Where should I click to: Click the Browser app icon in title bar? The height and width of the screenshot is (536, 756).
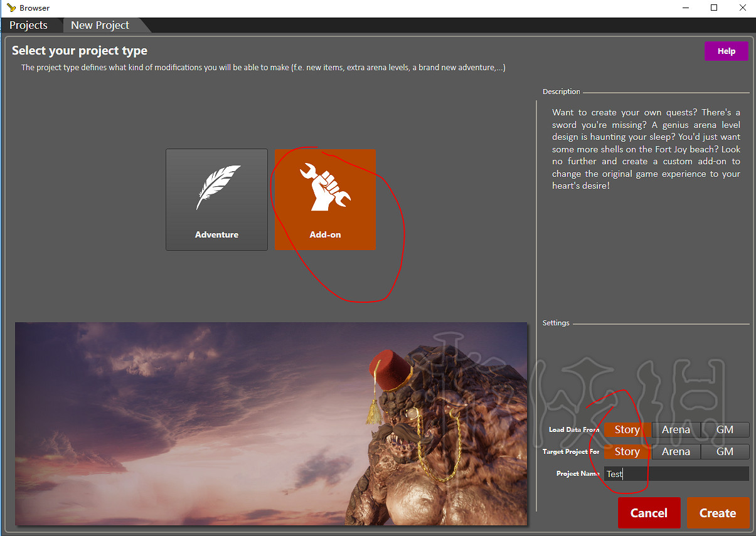point(11,8)
